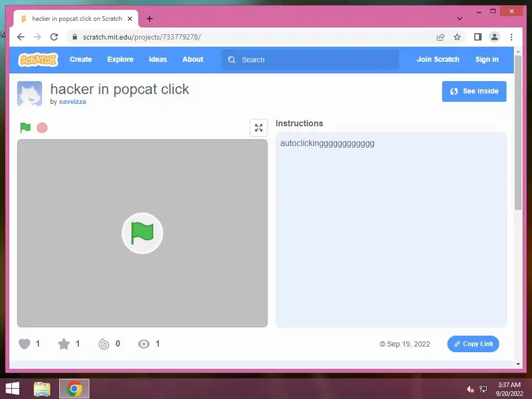Close the hacker in popcat tab
Viewport: 532px width, 399px height.
point(129,19)
